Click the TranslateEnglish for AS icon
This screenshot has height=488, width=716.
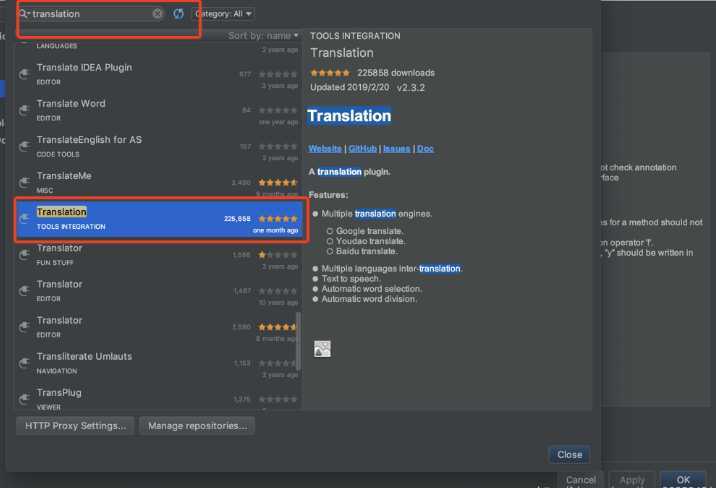(x=24, y=146)
